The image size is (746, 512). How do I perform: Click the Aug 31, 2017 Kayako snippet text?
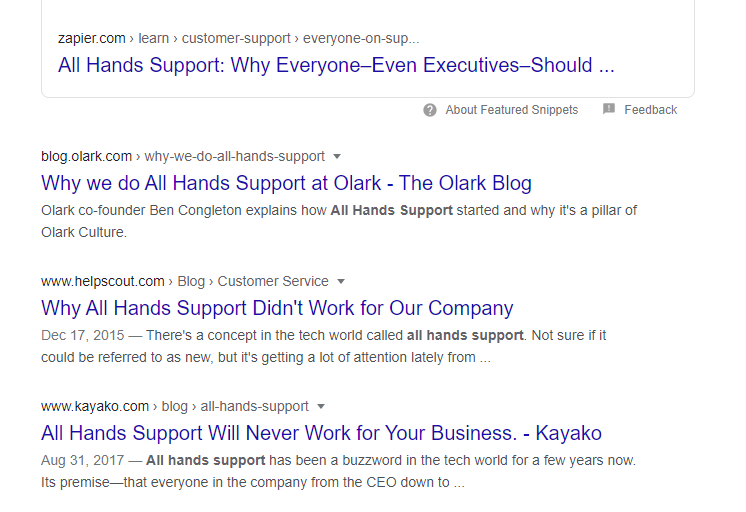[338, 472]
